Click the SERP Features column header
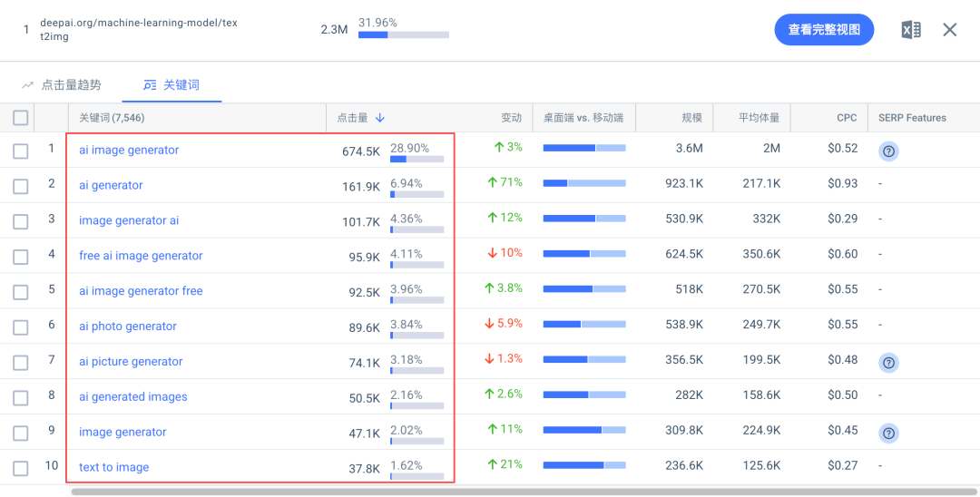 (x=912, y=117)
